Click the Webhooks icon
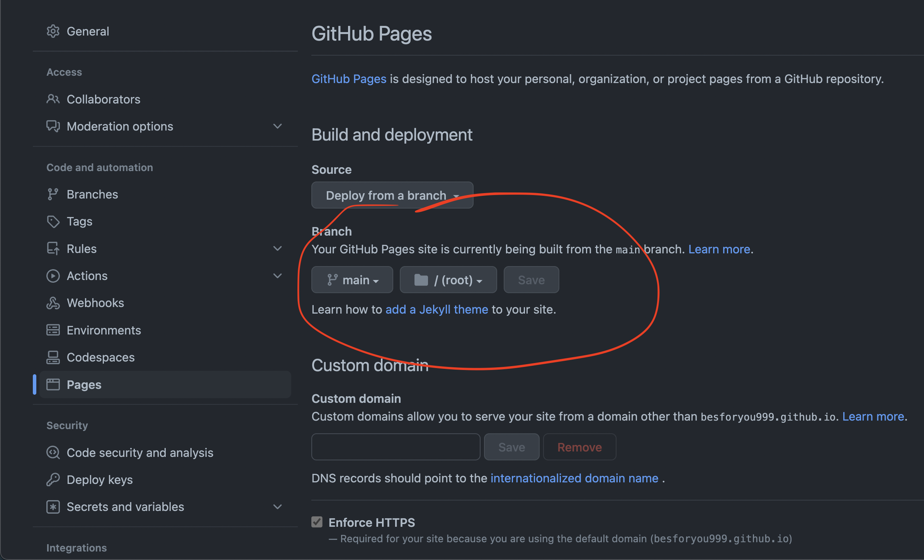This screenshot has height=560, width=924. point(53,303)
